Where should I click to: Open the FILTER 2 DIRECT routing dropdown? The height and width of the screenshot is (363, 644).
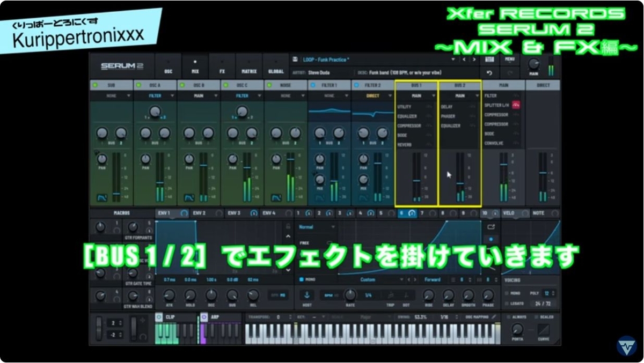[x=372, y=96]
